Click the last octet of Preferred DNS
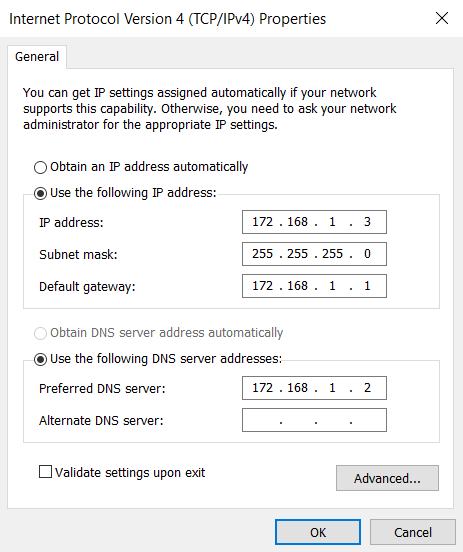This screenshot has width=463, height=552. (367, 388)
